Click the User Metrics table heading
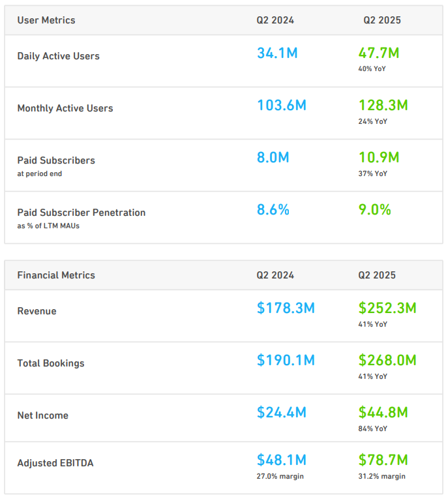 click(x=46, y=20)
